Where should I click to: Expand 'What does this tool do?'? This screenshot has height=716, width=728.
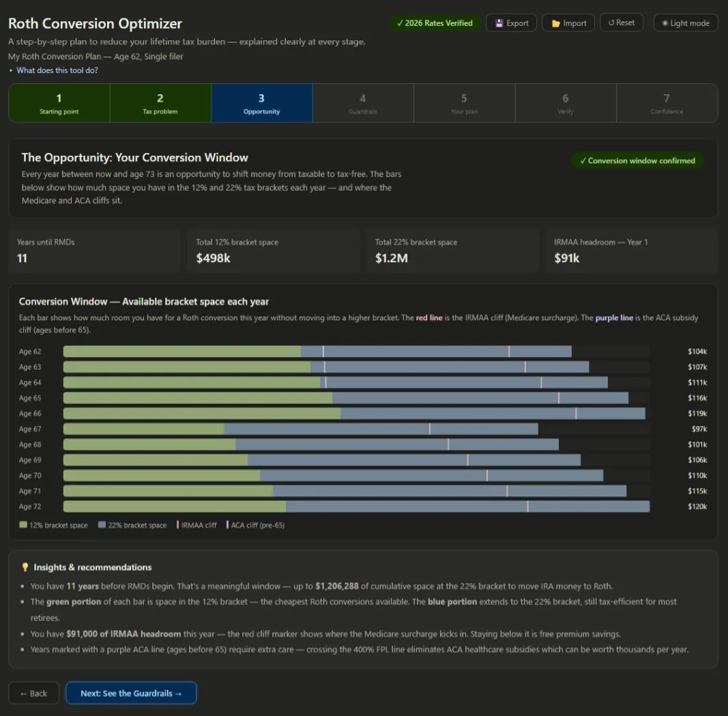(53, 70)
